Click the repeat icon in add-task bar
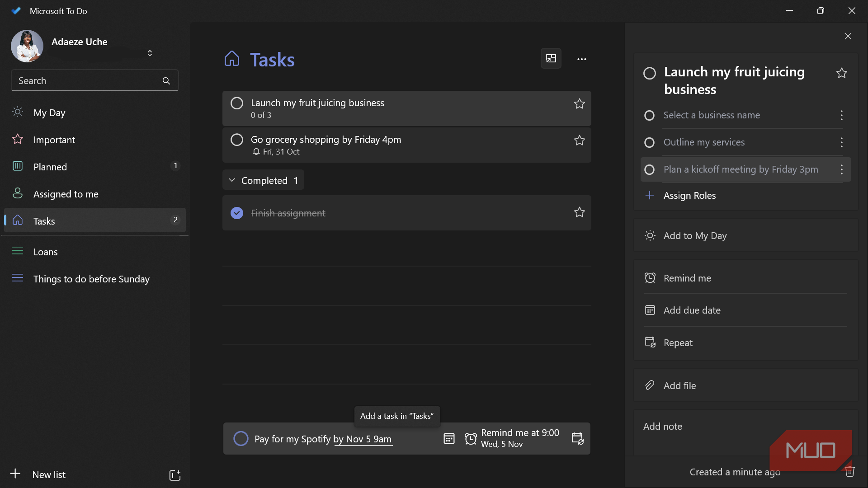This screenshot has width=868, height=488. [x=577, y=439]
